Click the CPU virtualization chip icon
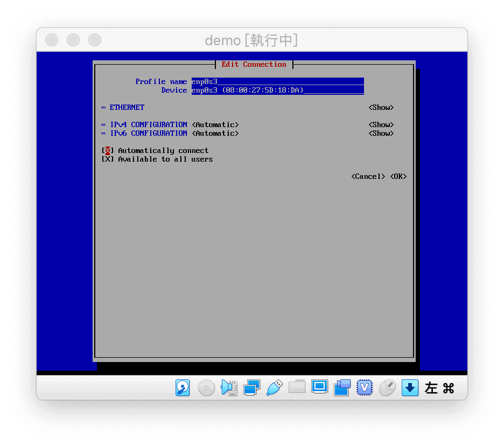504x445 pixels. [365, 387]
